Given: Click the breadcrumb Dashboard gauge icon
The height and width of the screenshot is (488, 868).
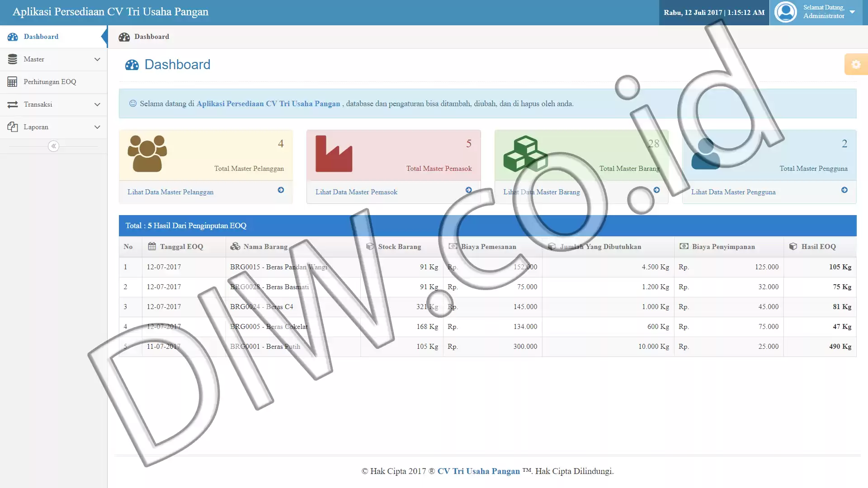Looking at the screenshot, I should click(x=124, y=37).
